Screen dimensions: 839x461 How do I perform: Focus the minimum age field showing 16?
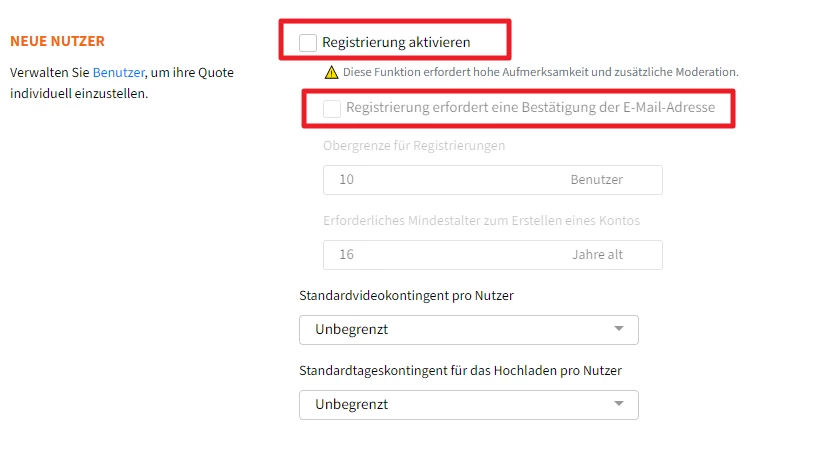[x=493, y=255]
